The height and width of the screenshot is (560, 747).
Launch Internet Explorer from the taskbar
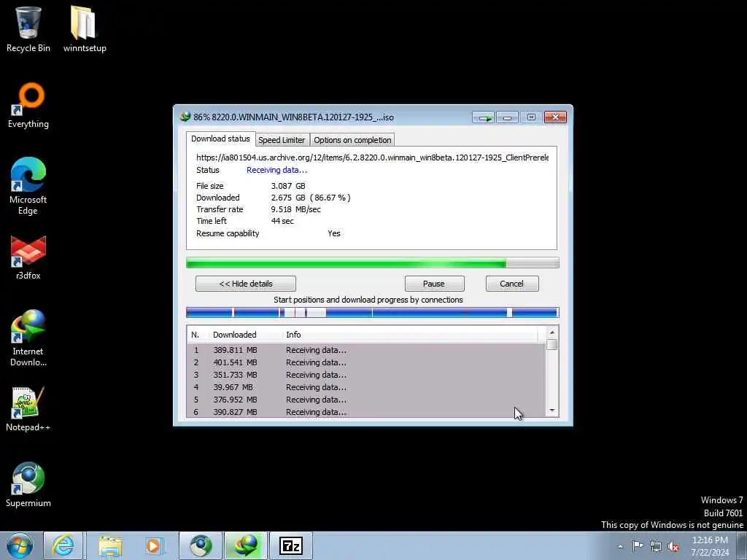pyautogui.click(x=63, y=545)
